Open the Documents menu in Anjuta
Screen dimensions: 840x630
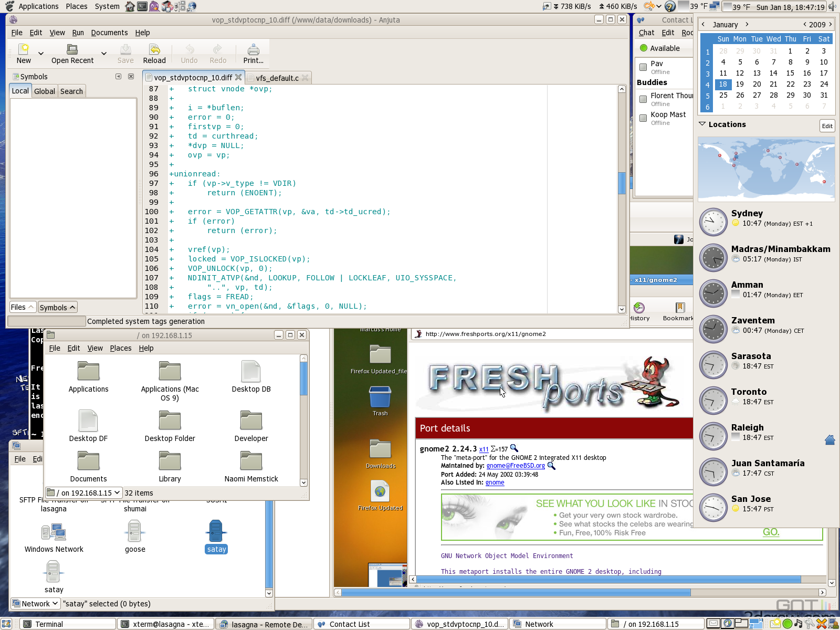click(109, 33)
